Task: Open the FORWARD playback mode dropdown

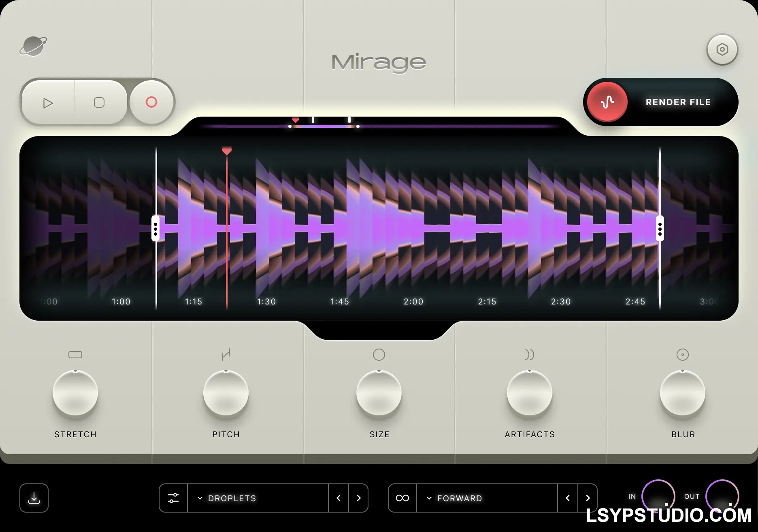Action: [x=487, y=498]
